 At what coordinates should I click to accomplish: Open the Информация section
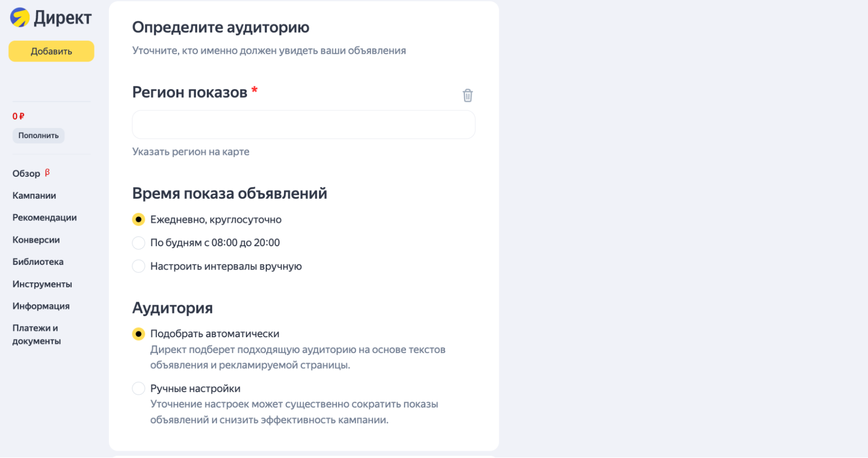point(41,306)
